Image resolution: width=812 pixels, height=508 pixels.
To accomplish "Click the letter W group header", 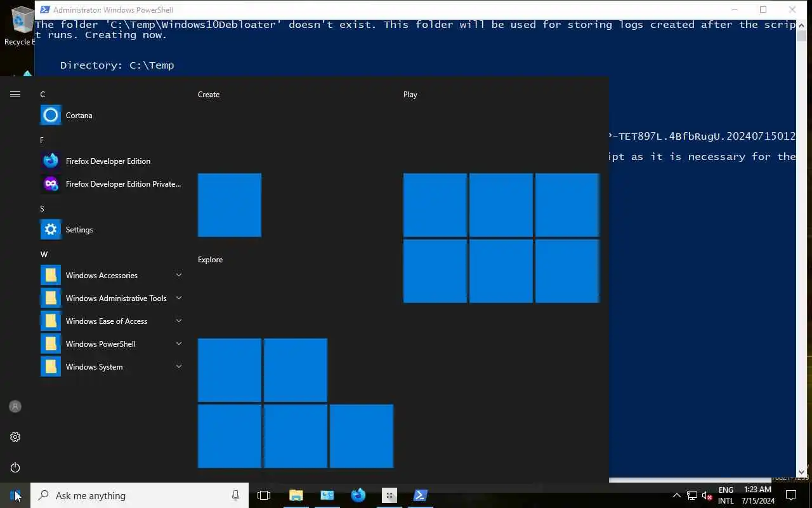I will (x=44, y=254).
